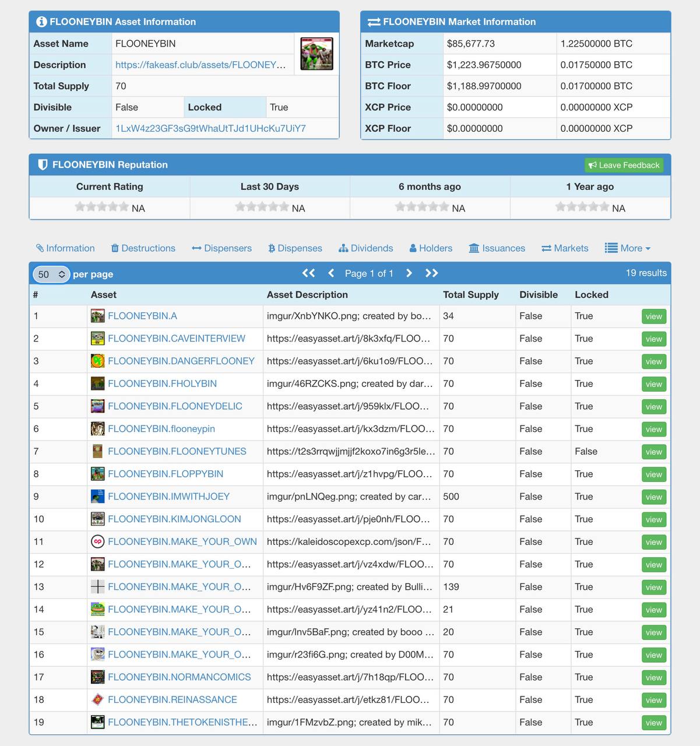Image resolution: width=700 pixels, height=746 pixels.
Task: Click the FLOONEYBIN.A asset icon
Action: [98, 316]
